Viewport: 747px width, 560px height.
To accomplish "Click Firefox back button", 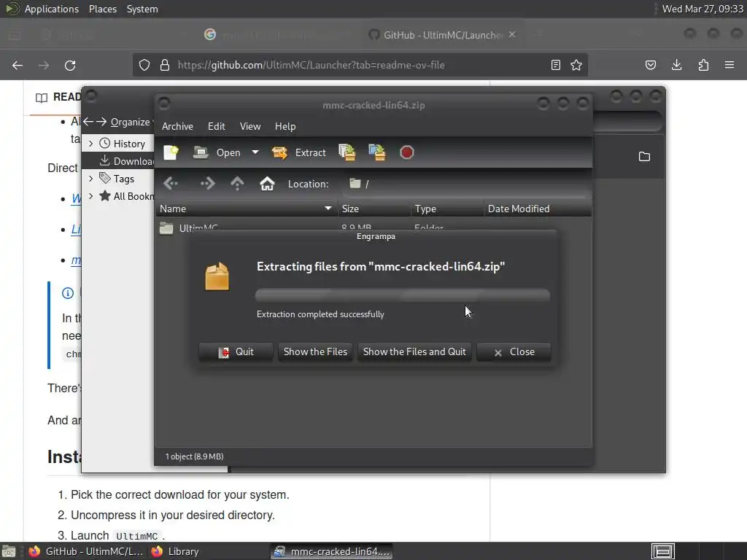I will point(18,65).
